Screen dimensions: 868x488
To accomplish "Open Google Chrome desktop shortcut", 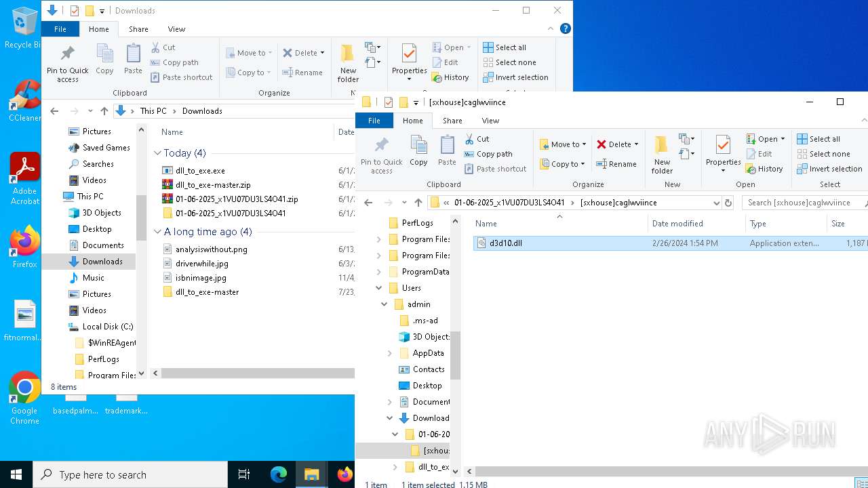I will [24, 399].
